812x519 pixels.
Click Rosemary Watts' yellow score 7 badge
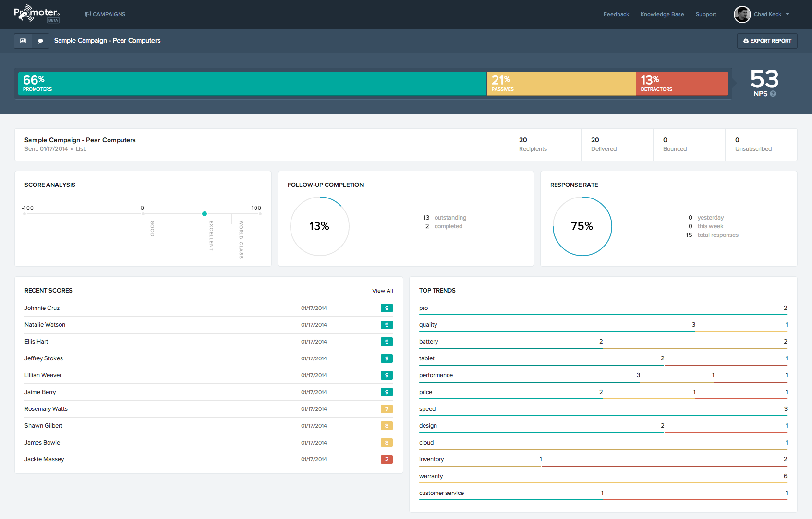(387, 409)
